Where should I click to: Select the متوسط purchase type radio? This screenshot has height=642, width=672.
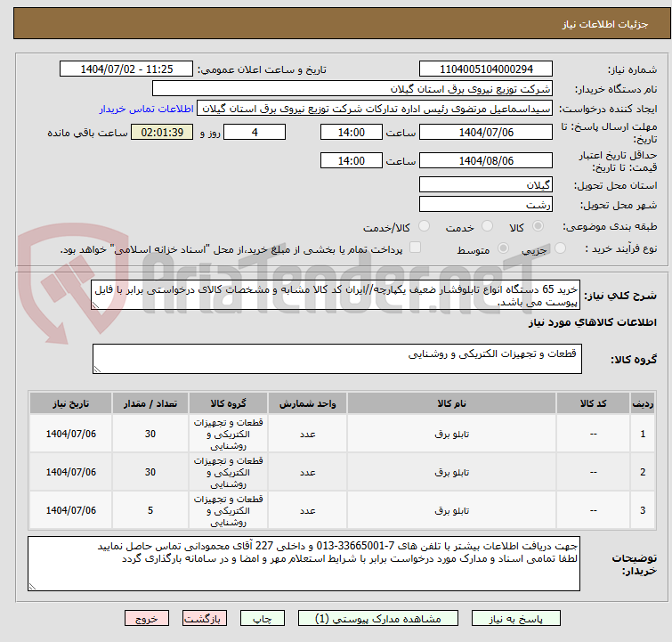(x=503, y=248)
